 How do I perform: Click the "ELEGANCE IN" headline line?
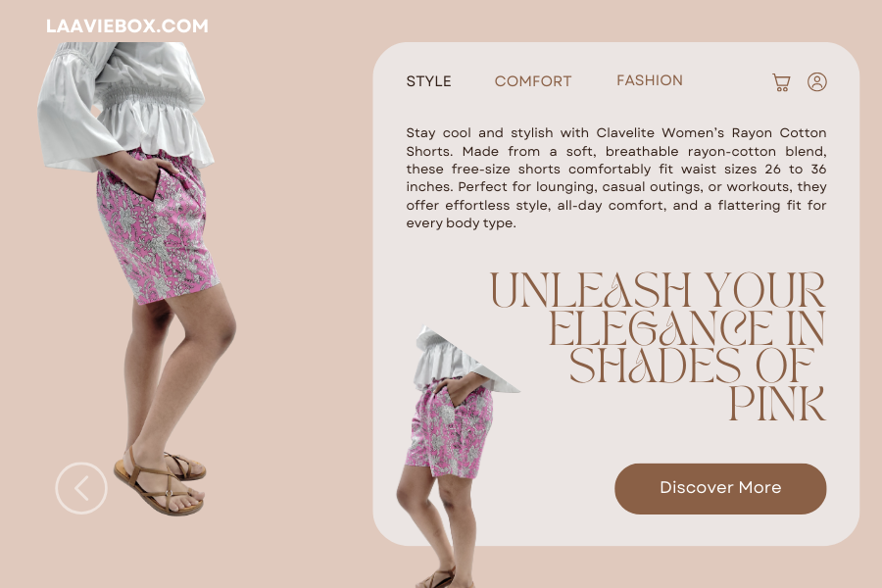pyautogui.click(x=687, y=328)
